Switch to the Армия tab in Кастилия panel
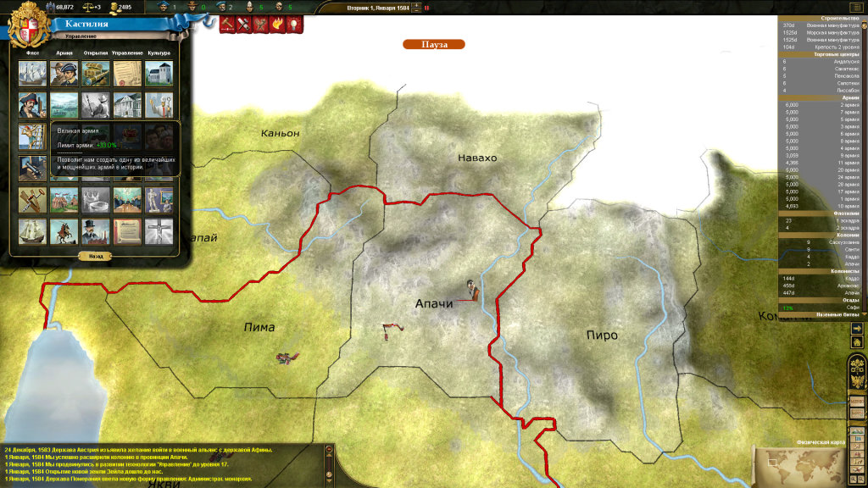 coord(64,52)
